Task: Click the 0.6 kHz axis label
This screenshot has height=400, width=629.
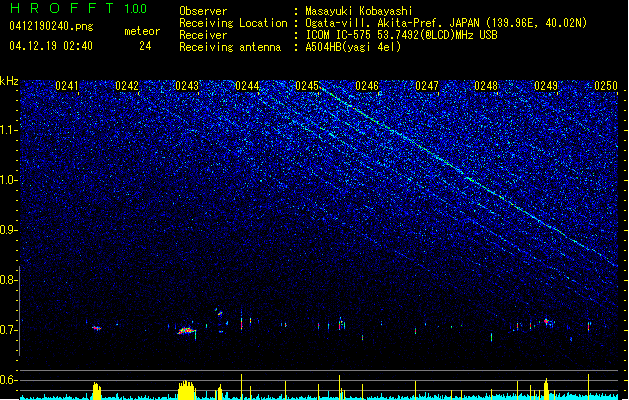Action: click(9, 380)
